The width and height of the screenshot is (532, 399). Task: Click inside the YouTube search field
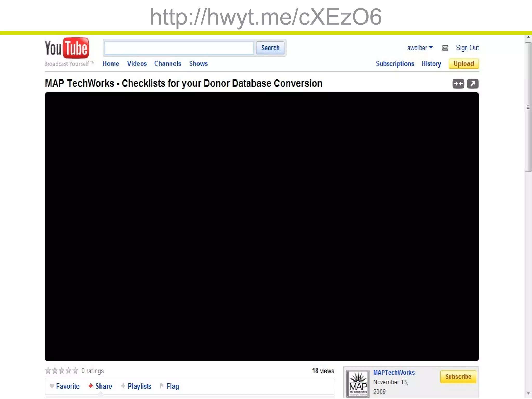[x=179, y=48]
